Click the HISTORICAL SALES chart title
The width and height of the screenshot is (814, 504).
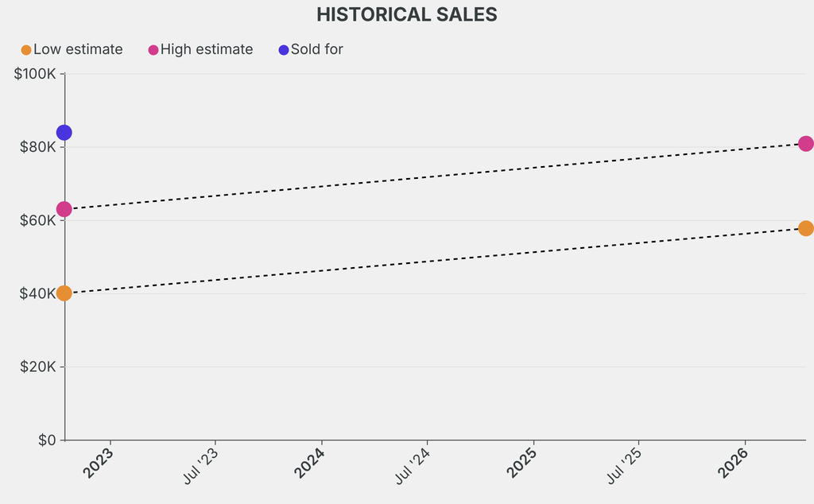pos(407,14)
